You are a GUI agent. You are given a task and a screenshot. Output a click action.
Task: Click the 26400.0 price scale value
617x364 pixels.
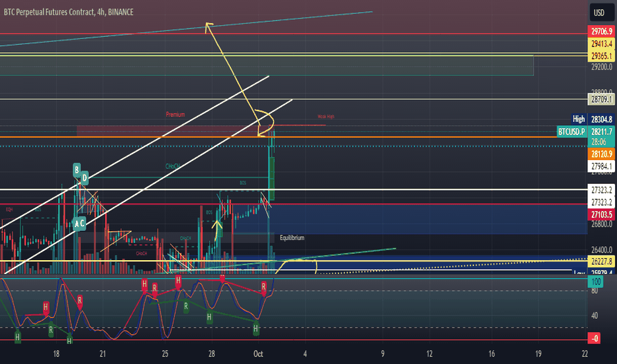point(602,250)
